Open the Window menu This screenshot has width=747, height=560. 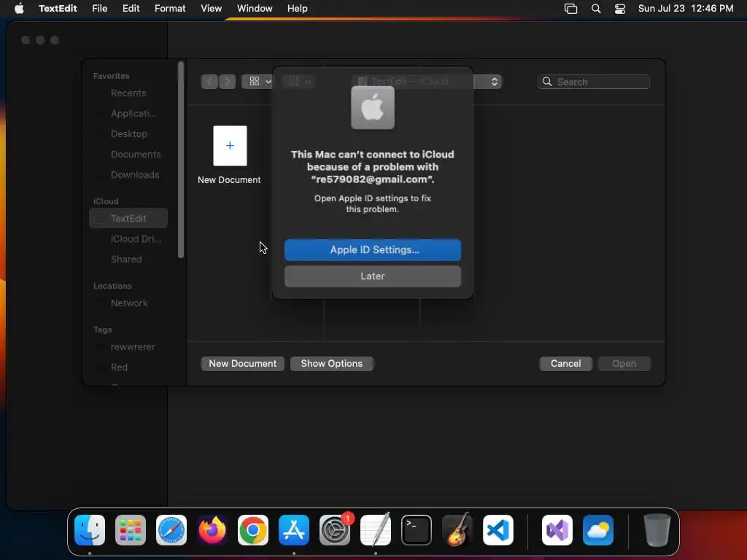pos(255,9)
